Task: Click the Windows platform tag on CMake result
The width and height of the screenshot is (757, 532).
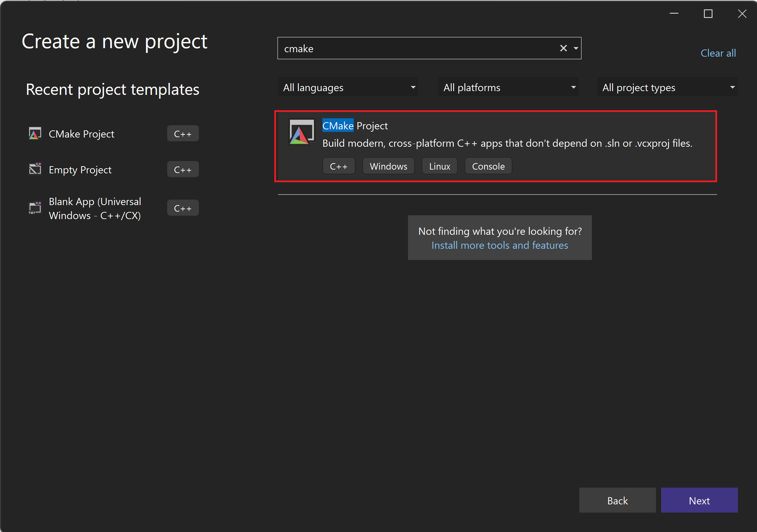Action: click(388, 167)
